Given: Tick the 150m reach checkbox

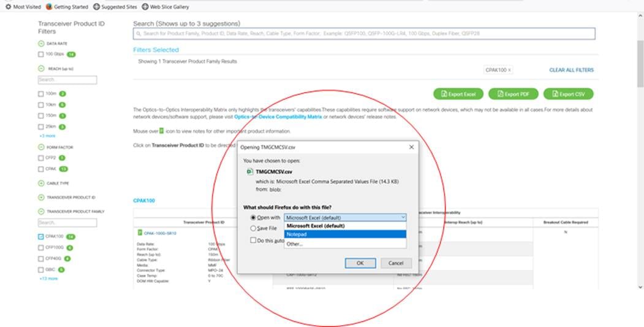Looking at the screenshot, I should pyautogui.click(x=40, y=116).
